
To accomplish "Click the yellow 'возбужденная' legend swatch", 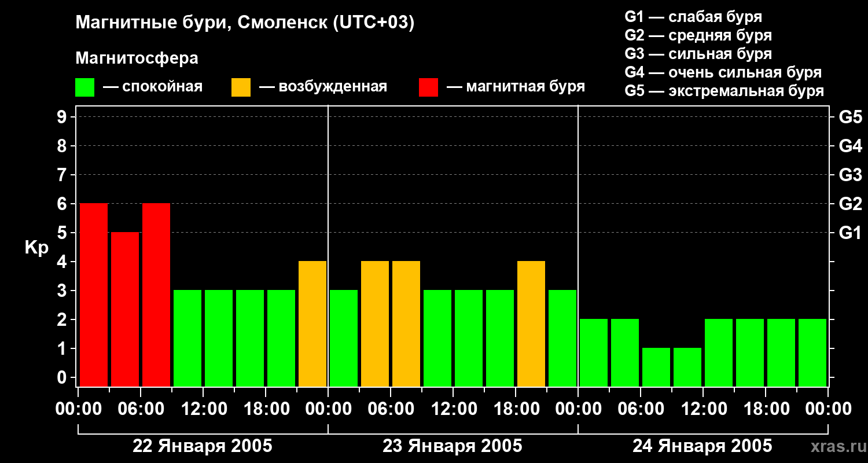I will [241, 87].
